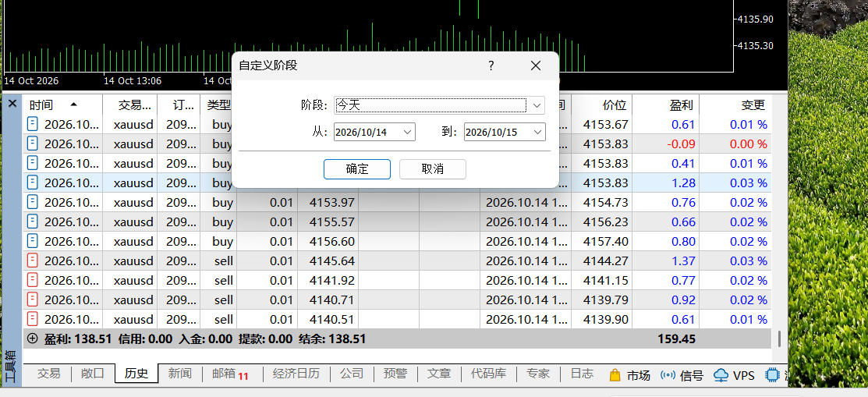Expand the 阶段 period combo box showing 今天
The height and width of the screenshot is (397, 868).
[x=537, y=105]
